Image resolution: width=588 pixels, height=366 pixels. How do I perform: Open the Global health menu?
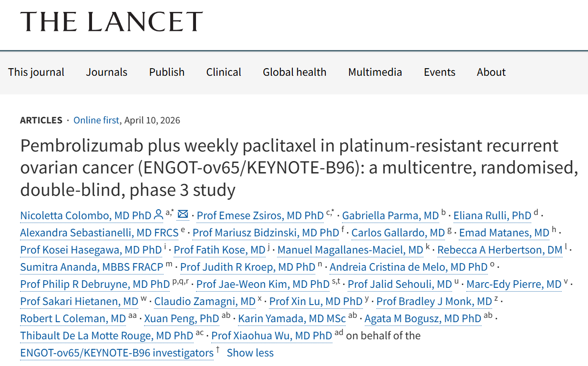pos(294,72)
